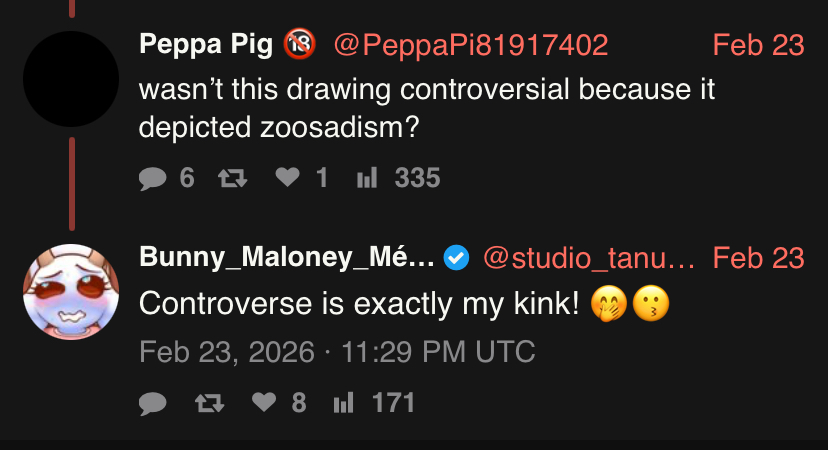
Task: Click the blue verified badge
Action: (456, 258)
